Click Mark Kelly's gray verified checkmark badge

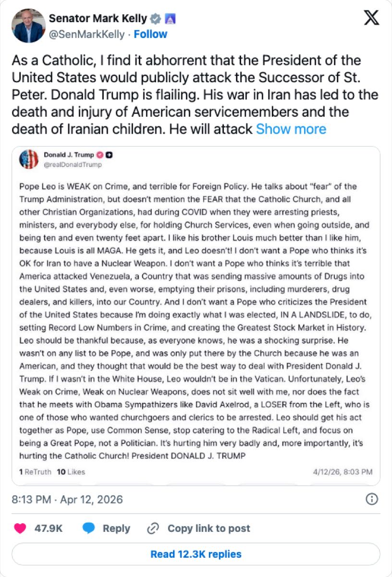(155, 19)
